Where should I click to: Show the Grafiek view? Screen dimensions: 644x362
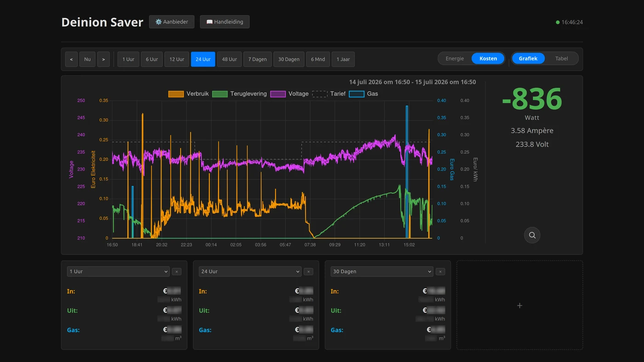[528, 58]
